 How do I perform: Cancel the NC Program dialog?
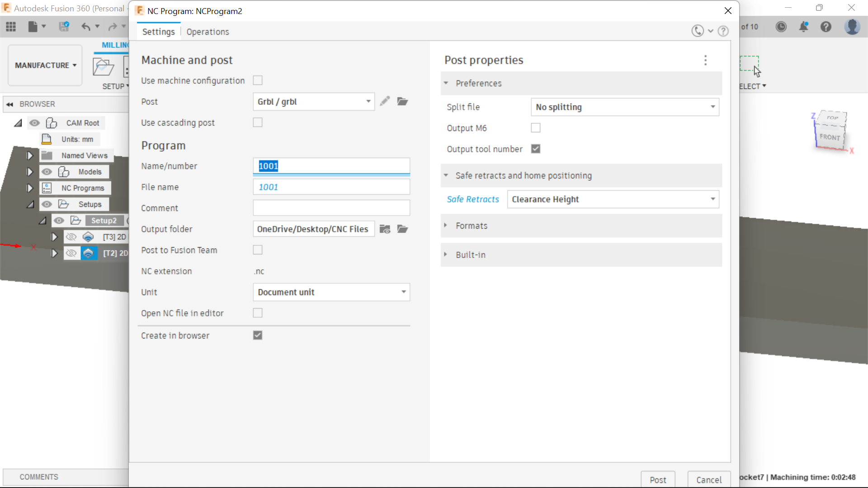(708, 479)
